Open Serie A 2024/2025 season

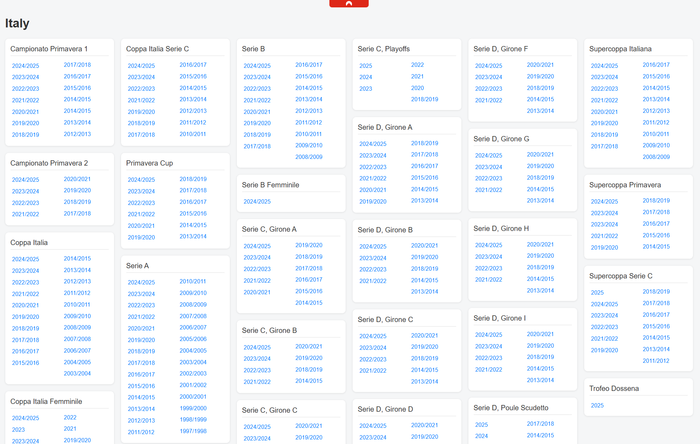point(142,282)
